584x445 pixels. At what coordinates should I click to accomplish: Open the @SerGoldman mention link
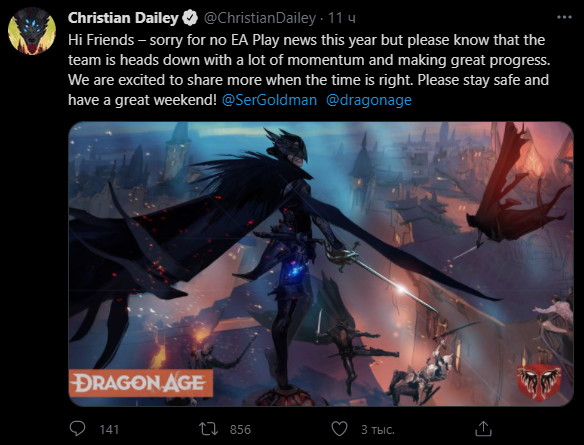(x=269, y=100)
